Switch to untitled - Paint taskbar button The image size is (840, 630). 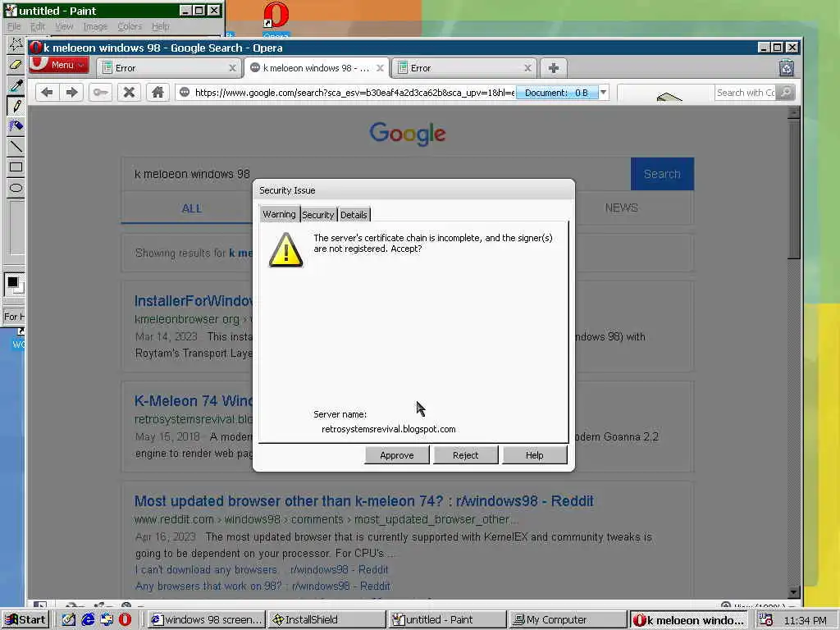tap(447, 620)
